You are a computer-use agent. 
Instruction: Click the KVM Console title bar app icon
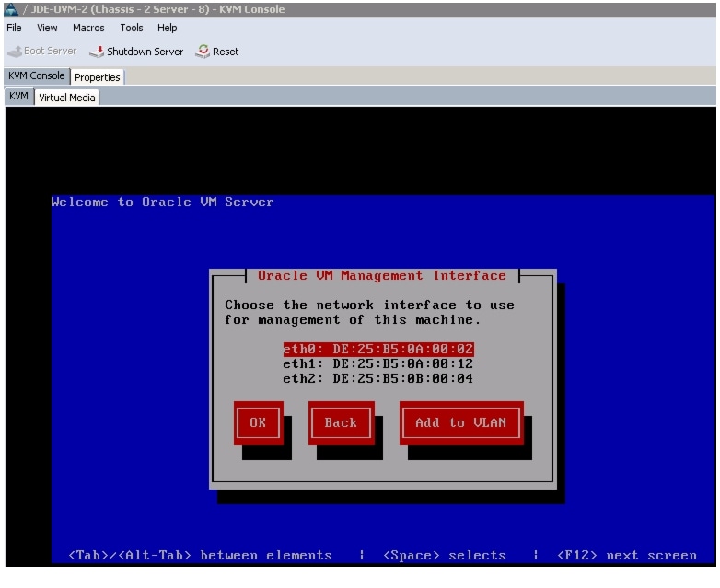[x=11, y=8]
